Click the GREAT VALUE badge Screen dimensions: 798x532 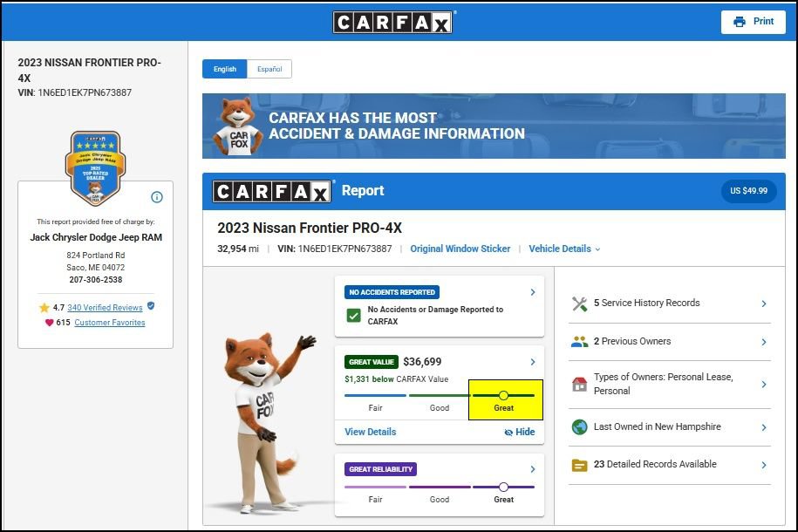point(372,362)
